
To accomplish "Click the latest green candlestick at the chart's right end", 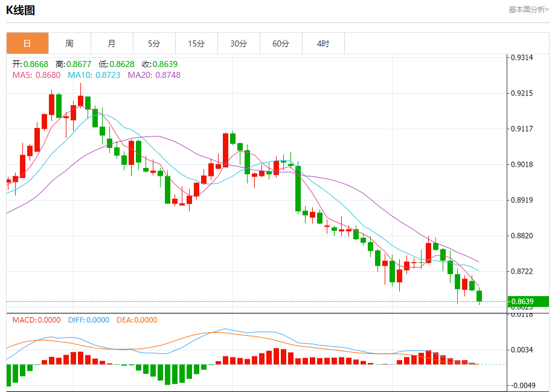I will tap(480, 296).
